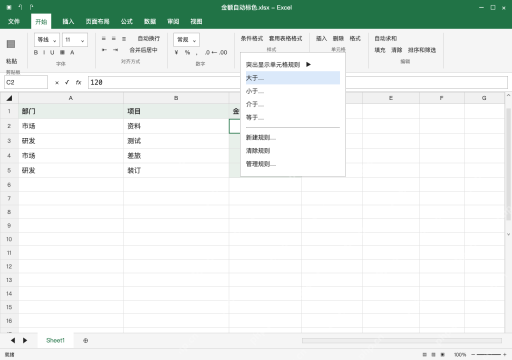
Task: Open the 填充 fill dropdown
Action: click(x=380, y=50)
